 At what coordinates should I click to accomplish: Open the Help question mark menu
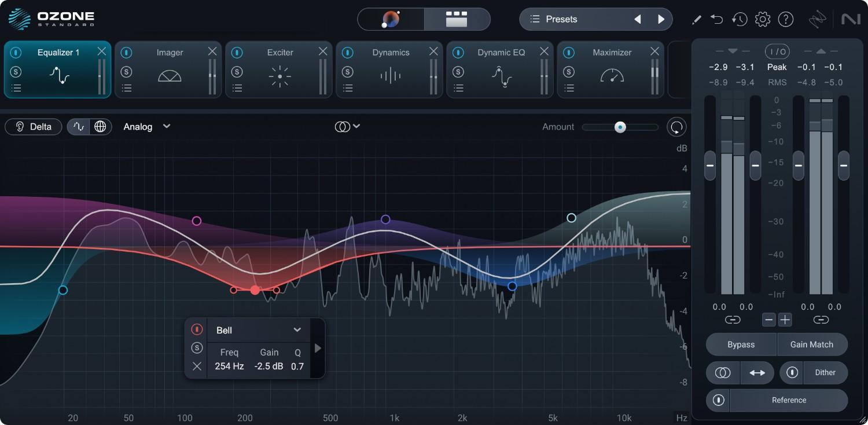(786, 19)
